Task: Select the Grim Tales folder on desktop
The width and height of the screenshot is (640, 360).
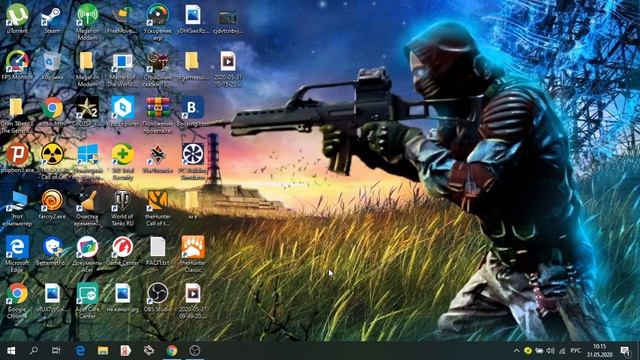Action: pos(16,108)
